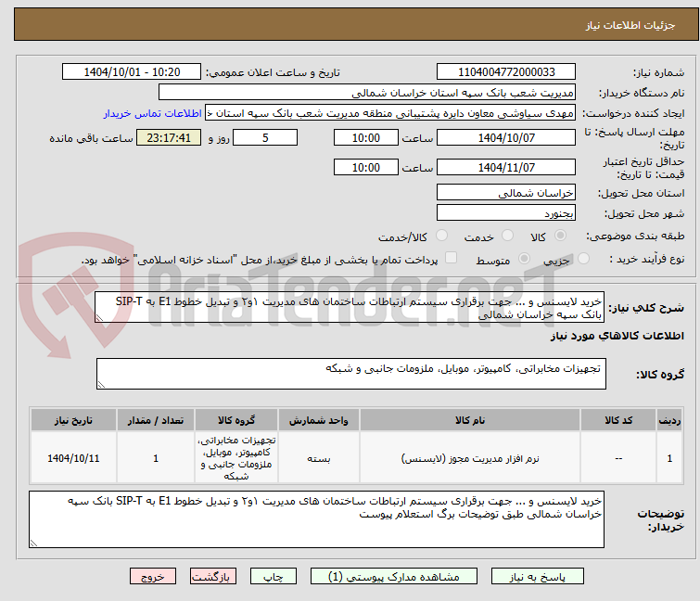Image resolution: width=700 pixels, height=601 pixels.
Task: Click the نام کالا column header
Action: [470, 420]
